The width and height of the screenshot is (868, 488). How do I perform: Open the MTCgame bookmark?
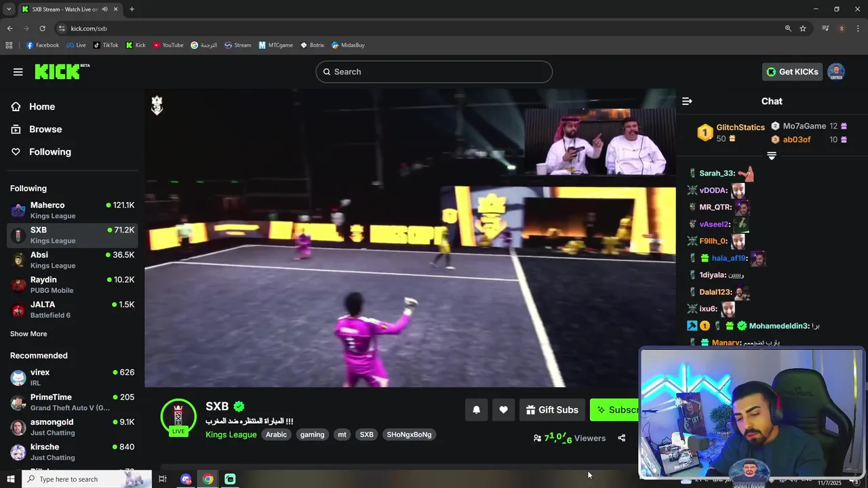[276, 45]
